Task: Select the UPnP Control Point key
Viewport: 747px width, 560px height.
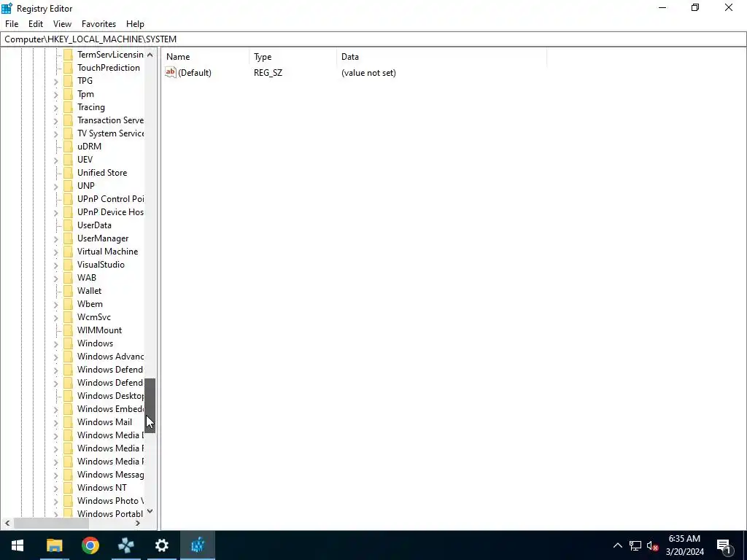Action: pyautogui.click(x=111, y=199)
